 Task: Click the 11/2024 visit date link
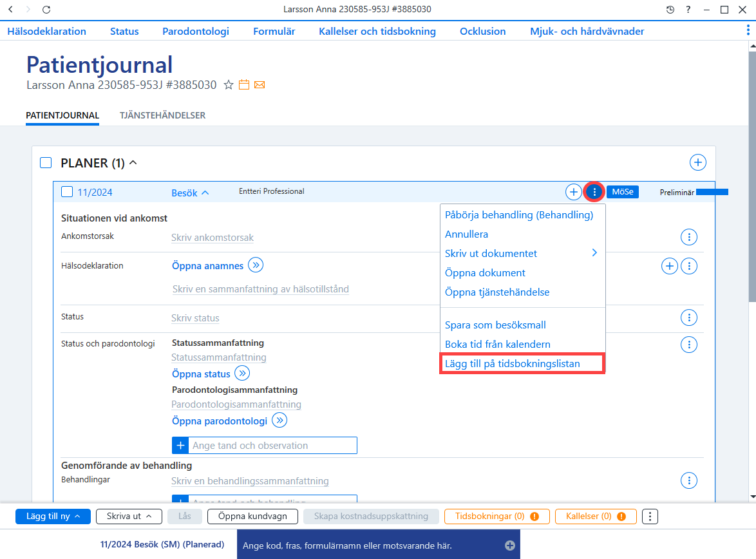(x=95, y=193)
